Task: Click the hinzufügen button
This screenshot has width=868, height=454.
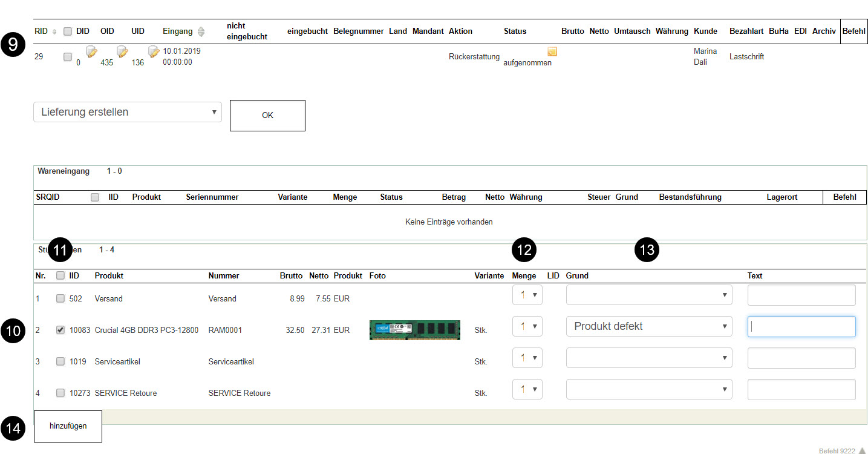Action: tap(68, 426)
